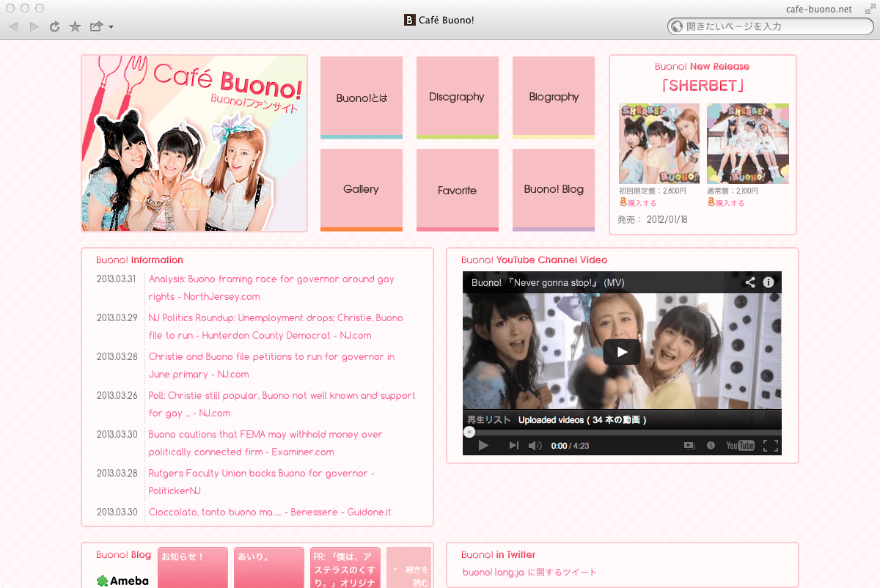Skip to the next video in playlist
This screenshot has width=880, height=588.
513,446
